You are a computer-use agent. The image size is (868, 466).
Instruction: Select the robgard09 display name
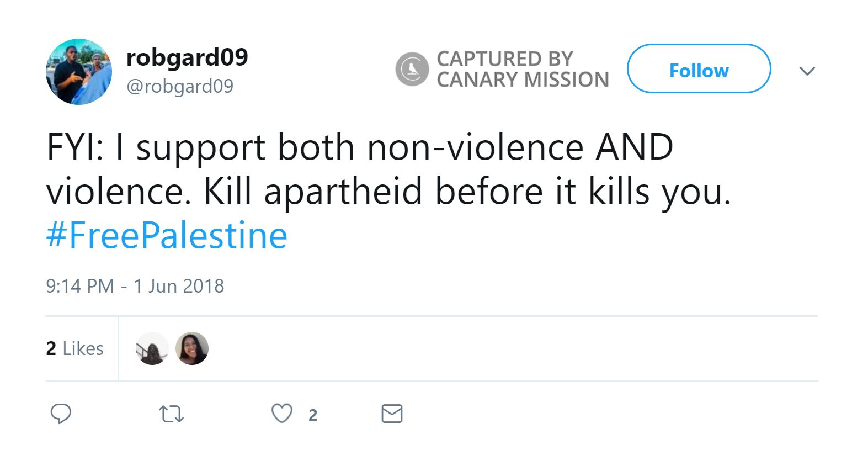[187, 57]
